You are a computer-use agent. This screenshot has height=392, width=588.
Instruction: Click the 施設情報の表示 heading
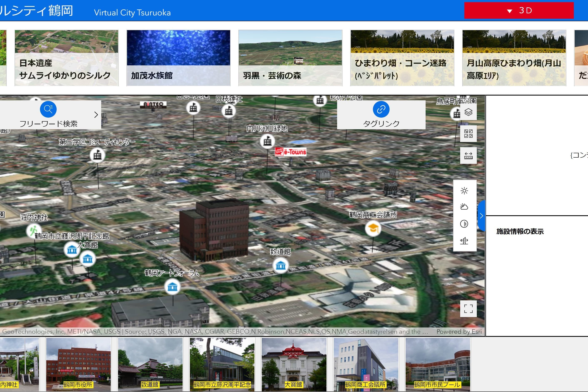[520, 231]
